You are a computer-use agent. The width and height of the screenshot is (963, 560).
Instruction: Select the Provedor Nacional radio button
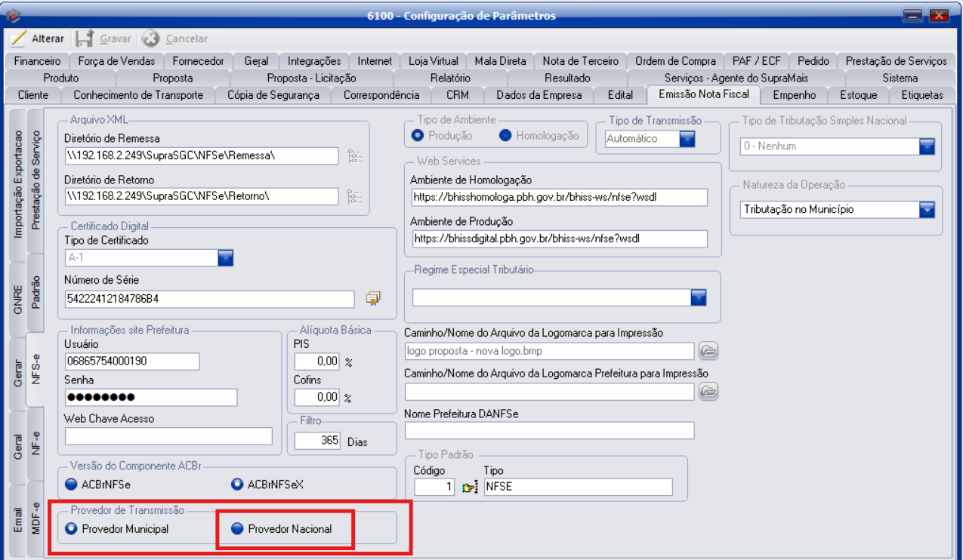point(237,529)
